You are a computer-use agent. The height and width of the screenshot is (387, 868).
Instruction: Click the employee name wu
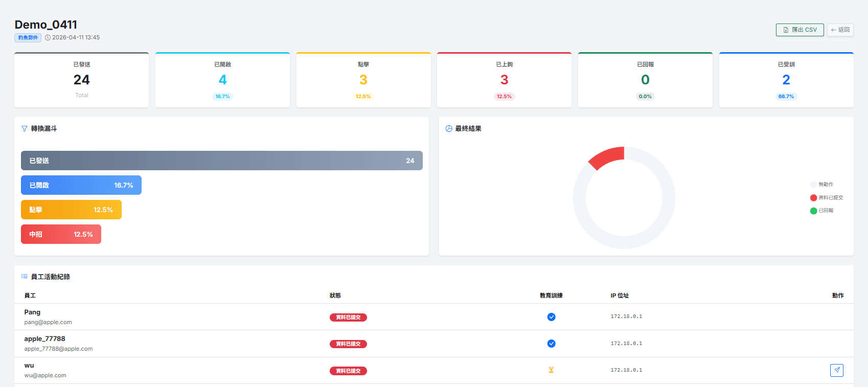click(29, 366)
